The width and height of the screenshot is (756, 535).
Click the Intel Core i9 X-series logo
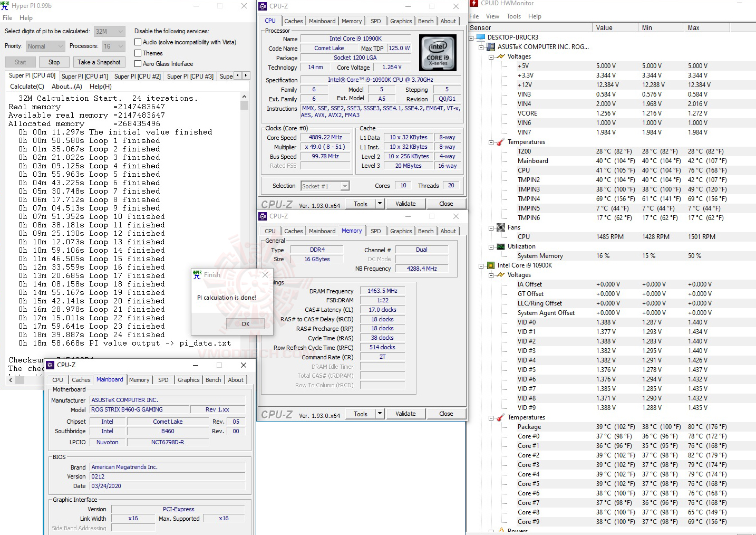[438, 53]
